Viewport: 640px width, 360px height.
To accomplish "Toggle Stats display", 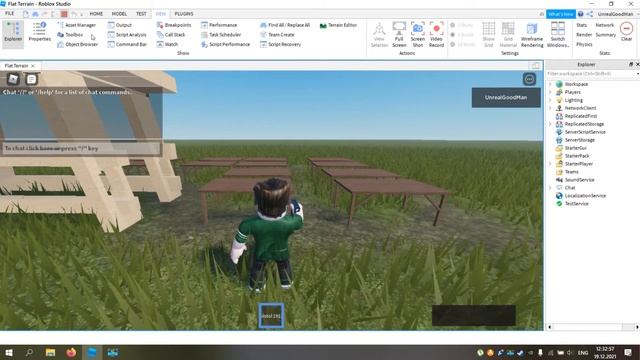I will coord(582,25).
